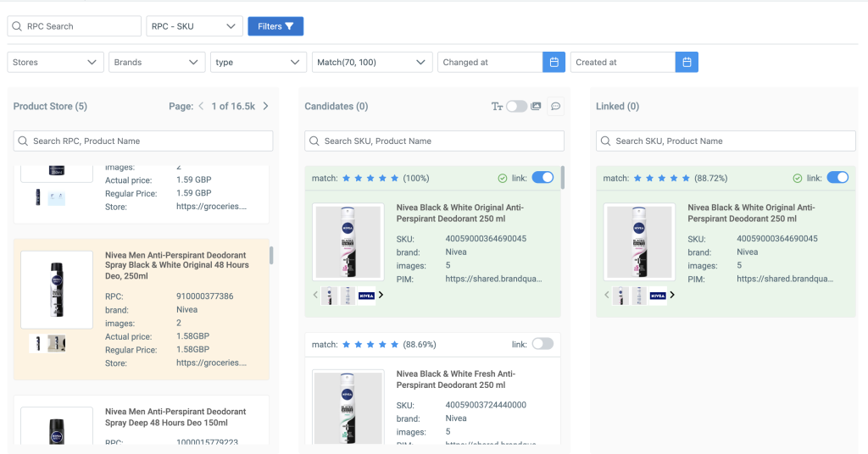The image size is (868, 454).
Task: Click the Candidates (0) heading
Action: point(336,106)
